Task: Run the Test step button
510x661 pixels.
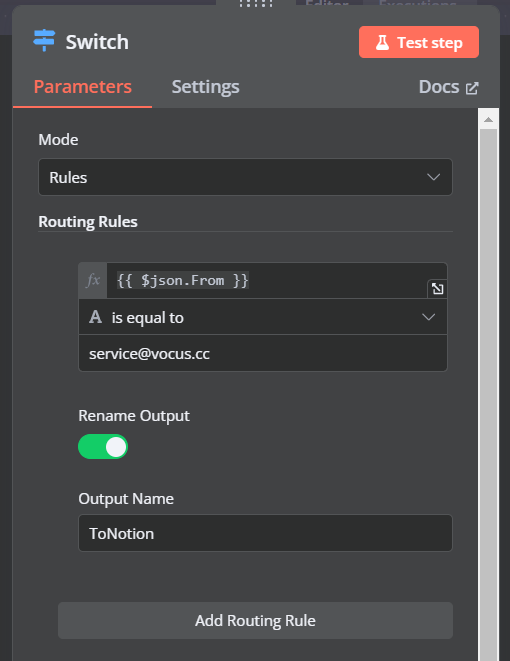Action: tap(419, 42)
